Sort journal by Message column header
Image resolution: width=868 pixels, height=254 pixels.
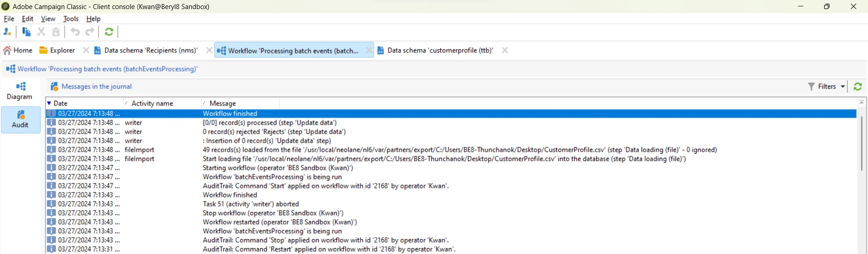[240, 103]
